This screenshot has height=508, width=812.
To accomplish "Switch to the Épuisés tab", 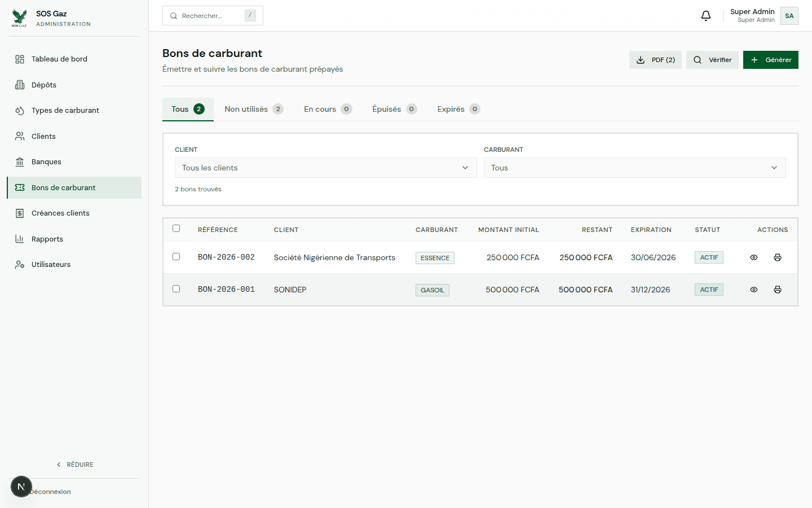I will point(394,109).
